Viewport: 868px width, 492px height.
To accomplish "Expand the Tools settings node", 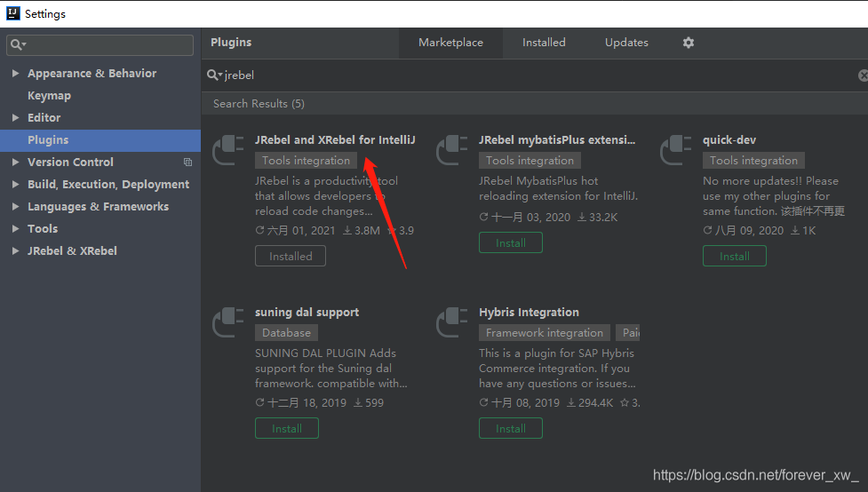I will pos(15,228).
